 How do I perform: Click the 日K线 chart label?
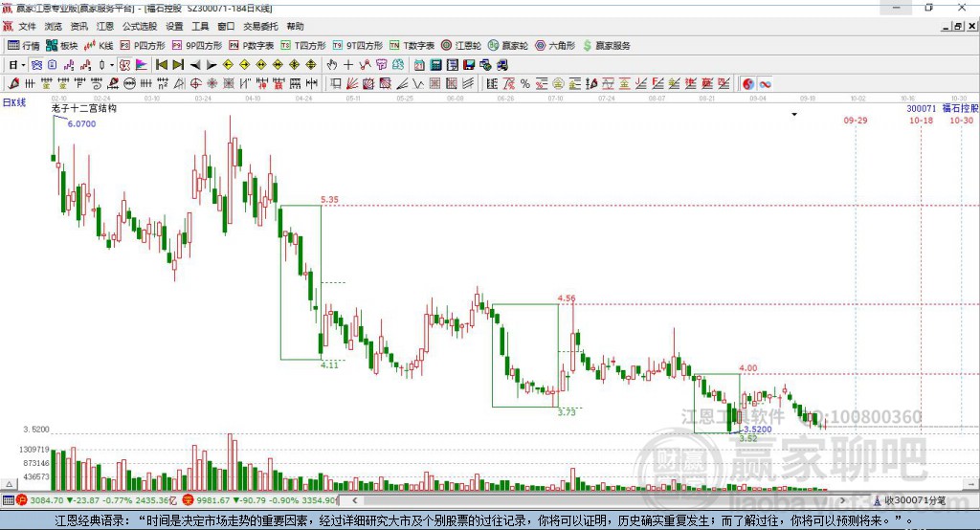coord(14,102)
